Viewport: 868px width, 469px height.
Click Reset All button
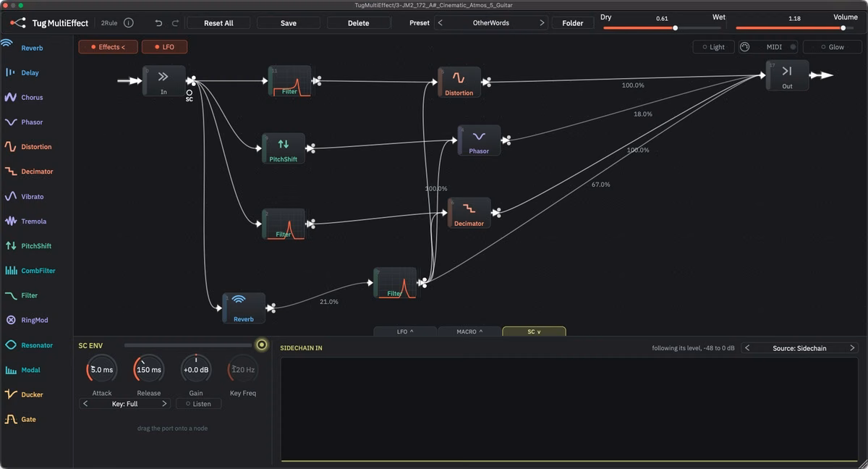[218, 23]
